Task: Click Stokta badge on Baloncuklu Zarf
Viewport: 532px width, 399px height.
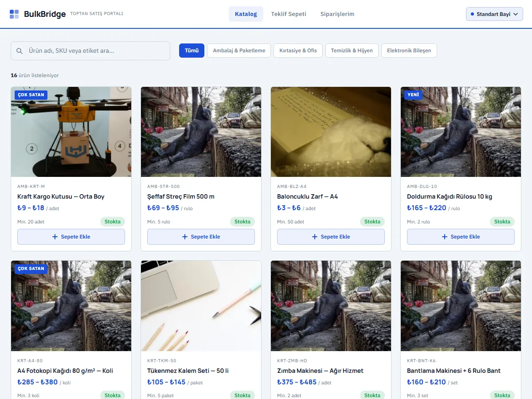Action: point(372,222)
